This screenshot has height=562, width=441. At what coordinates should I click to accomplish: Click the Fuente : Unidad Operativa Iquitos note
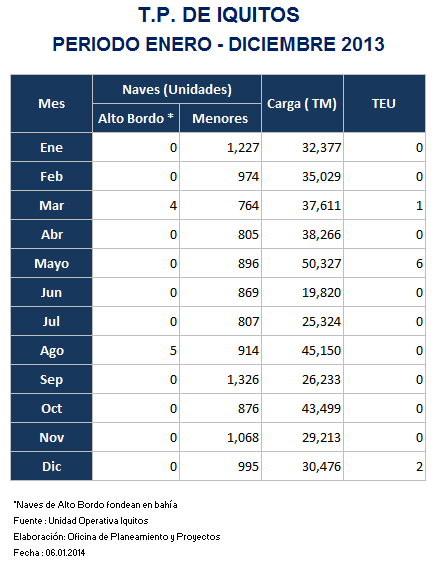point(81,521)
